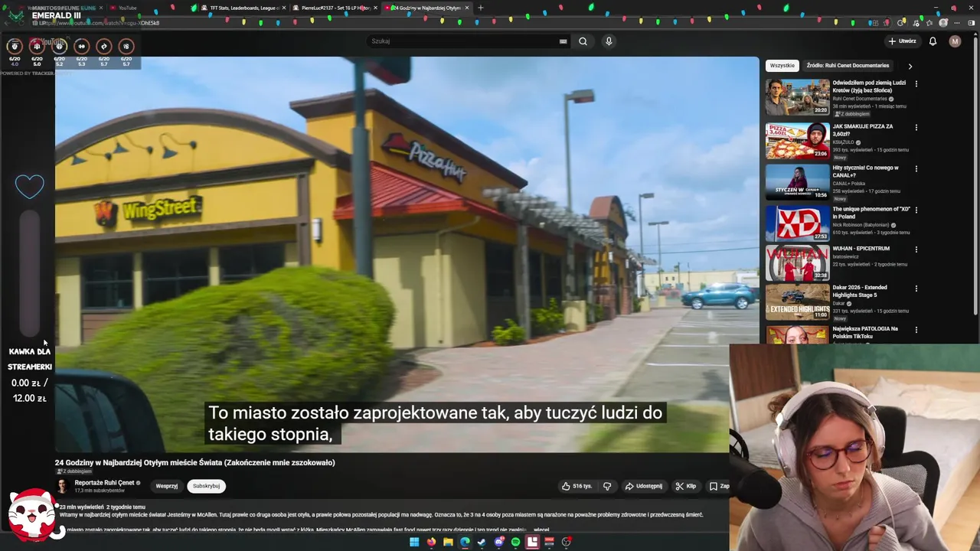
Task: Like the video with thumbs-up 516 tys.
Action: tap(577, 486)
